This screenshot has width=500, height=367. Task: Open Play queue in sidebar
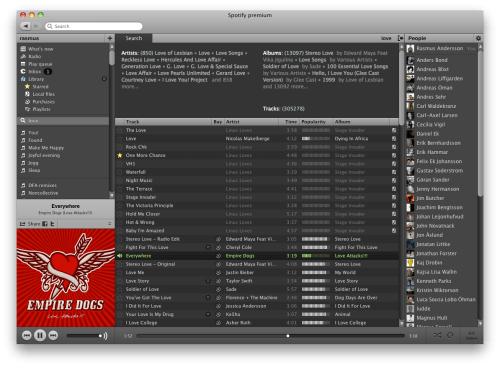[x=40, y=64]
